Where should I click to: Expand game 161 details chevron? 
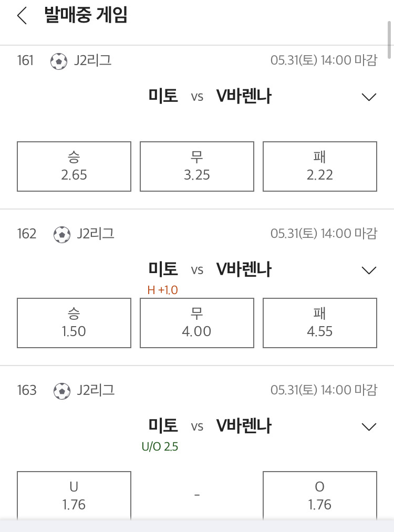click(369, 97)
